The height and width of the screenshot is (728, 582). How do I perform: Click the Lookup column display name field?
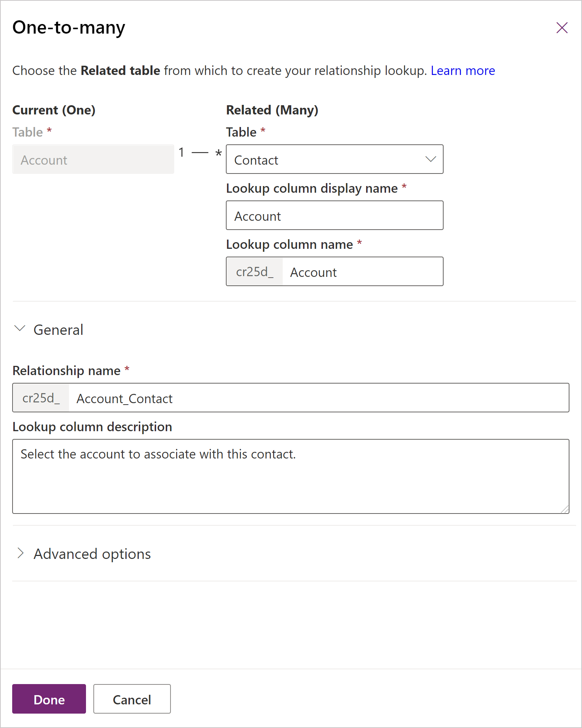(x=334, y=216)
